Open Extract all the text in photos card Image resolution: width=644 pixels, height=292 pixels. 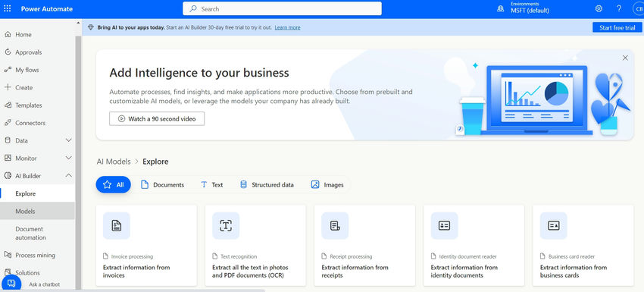(255, 245)
